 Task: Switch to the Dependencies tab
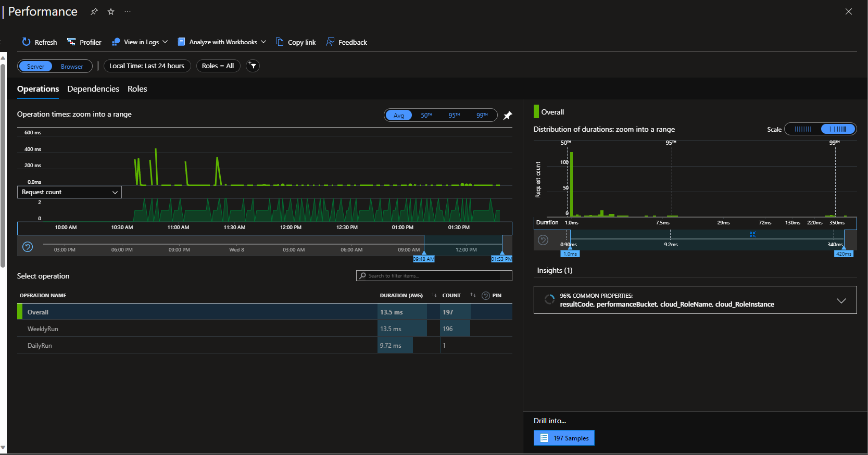[93, 89]
